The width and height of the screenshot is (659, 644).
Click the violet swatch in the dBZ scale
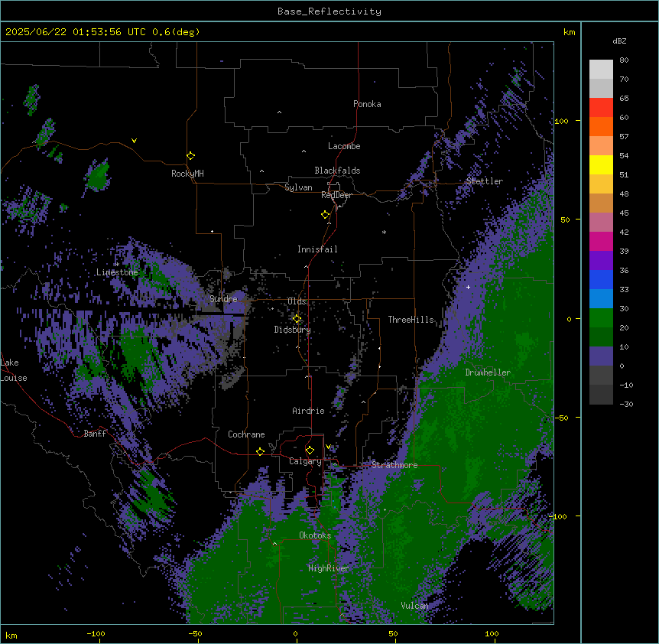601,260
